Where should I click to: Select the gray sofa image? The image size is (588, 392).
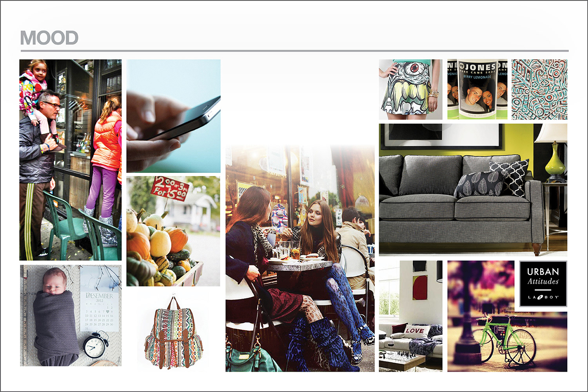click(473, 190)
